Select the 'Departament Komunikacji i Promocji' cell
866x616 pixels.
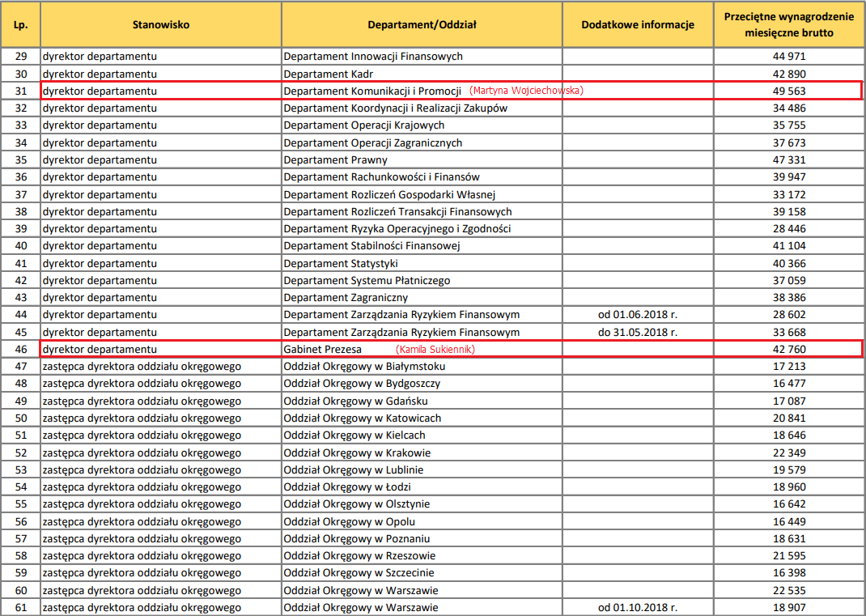(x=372, y=91)
